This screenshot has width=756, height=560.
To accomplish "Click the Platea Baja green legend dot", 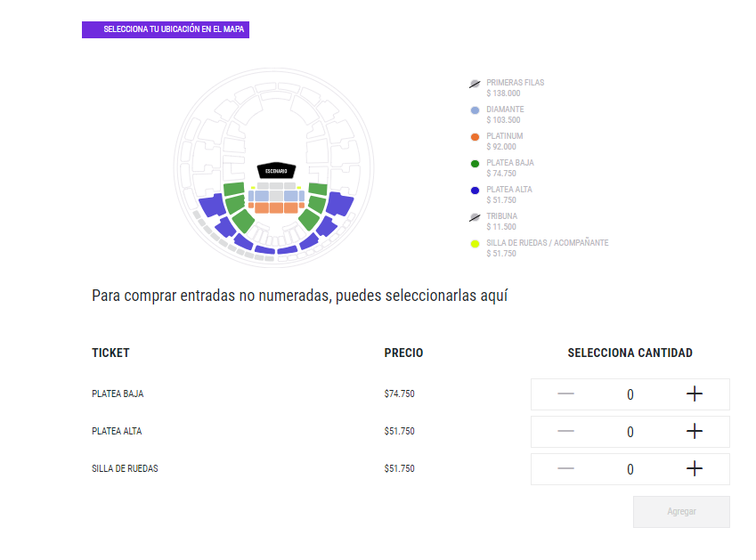I will pos(475,165).
